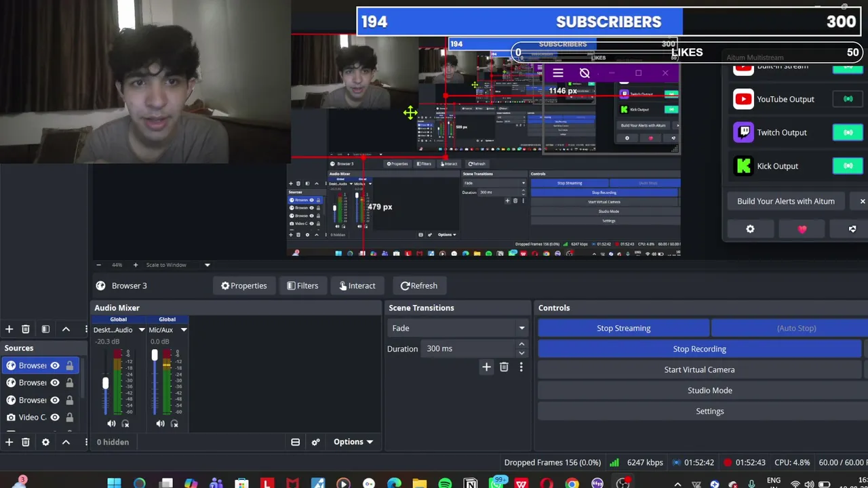Toggle the YouTube Output stream button
Viewport: 868px width, 488px height.
tap(848, 99)
